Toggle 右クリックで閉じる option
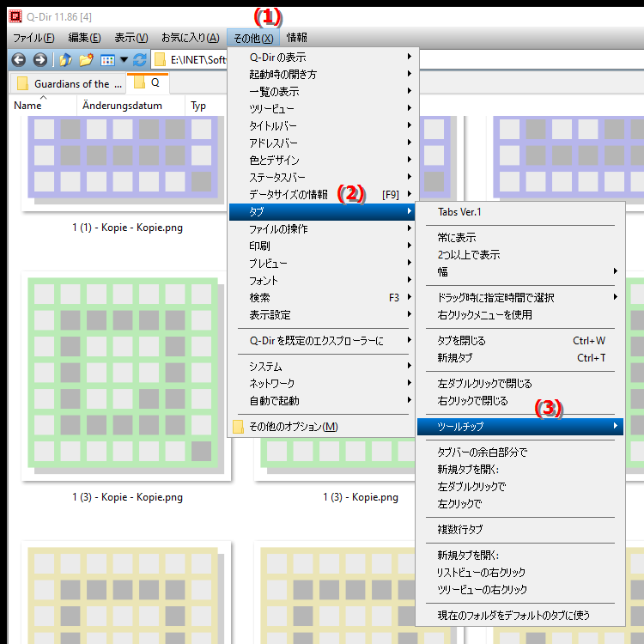Screen dimensions: 644x644 pyautogui.click(x=520, y=401)
